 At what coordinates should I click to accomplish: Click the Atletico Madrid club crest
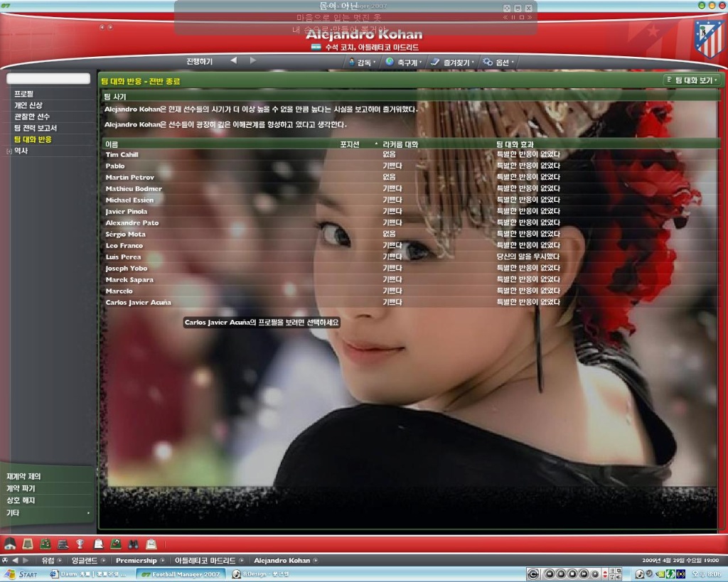(709, 38)
